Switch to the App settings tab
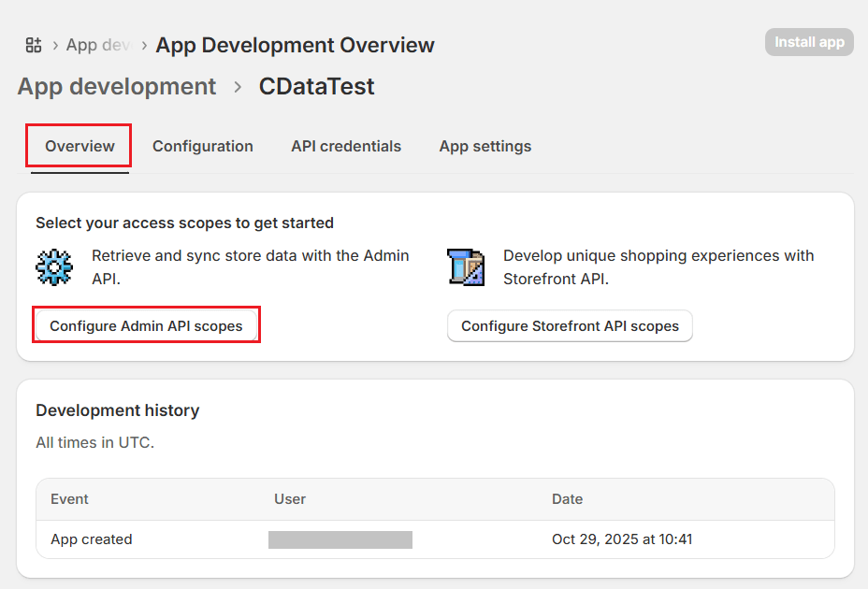Viewport: 868px width, 589px height. (485, 146)
